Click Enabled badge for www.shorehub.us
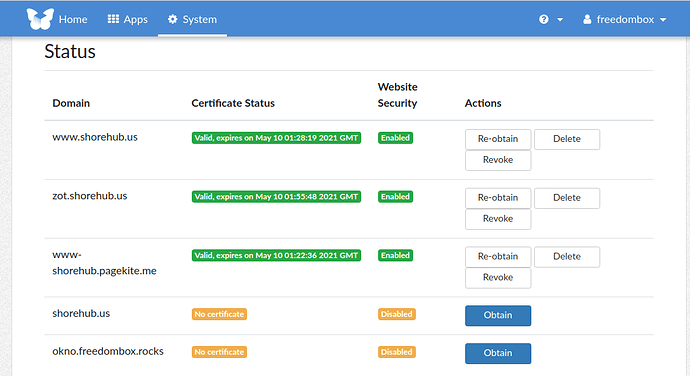Screen dimensions: 690x376 [x=395, y=138]
